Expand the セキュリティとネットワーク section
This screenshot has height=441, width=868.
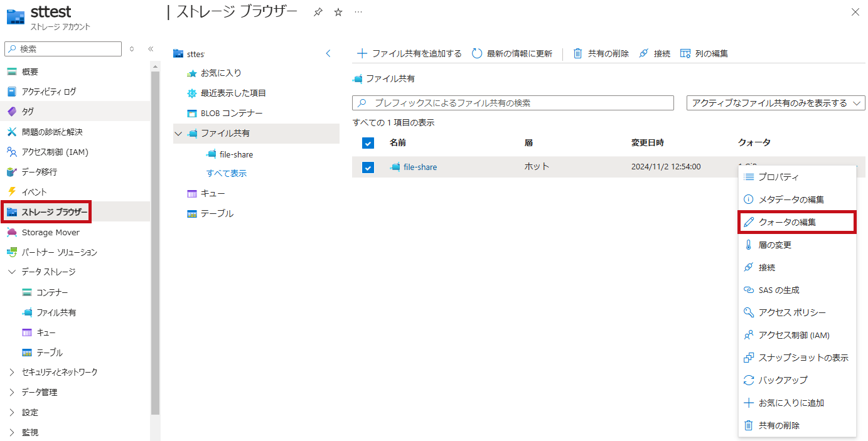(12, 372)
